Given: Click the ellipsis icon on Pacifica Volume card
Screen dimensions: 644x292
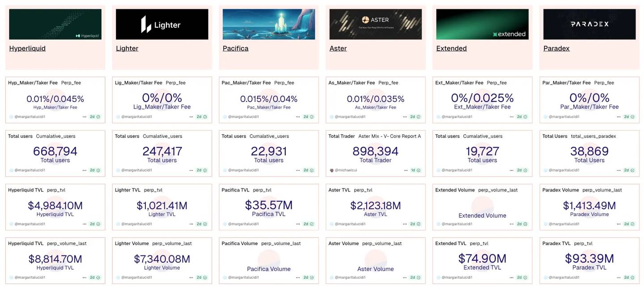Looking at the screenshot, I should tap(298, 277).
